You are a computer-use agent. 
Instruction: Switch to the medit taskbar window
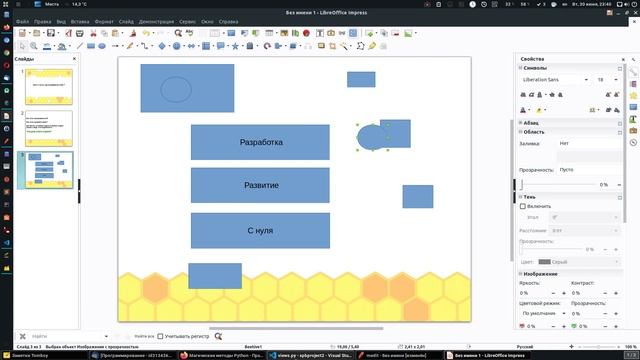[396, 356]
